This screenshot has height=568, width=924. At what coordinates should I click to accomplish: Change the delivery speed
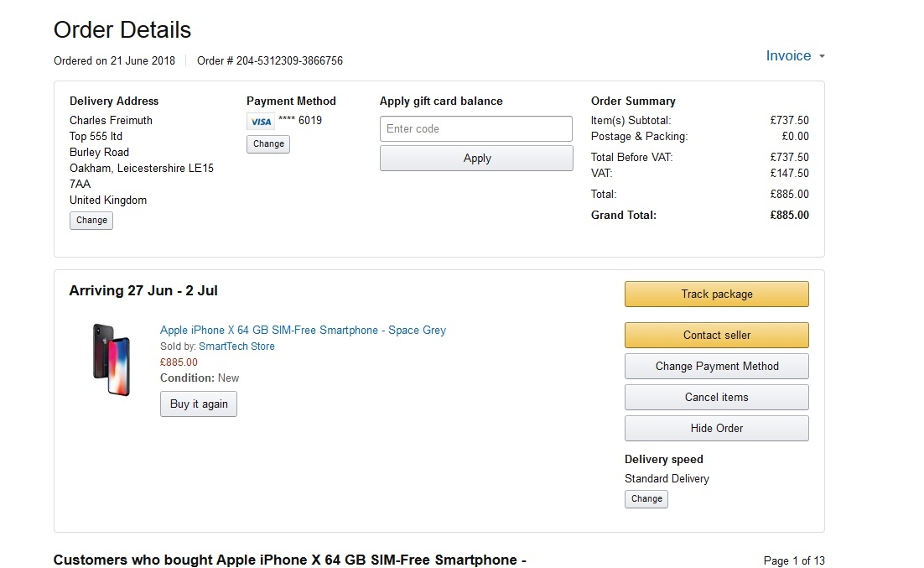pos(646,499)
